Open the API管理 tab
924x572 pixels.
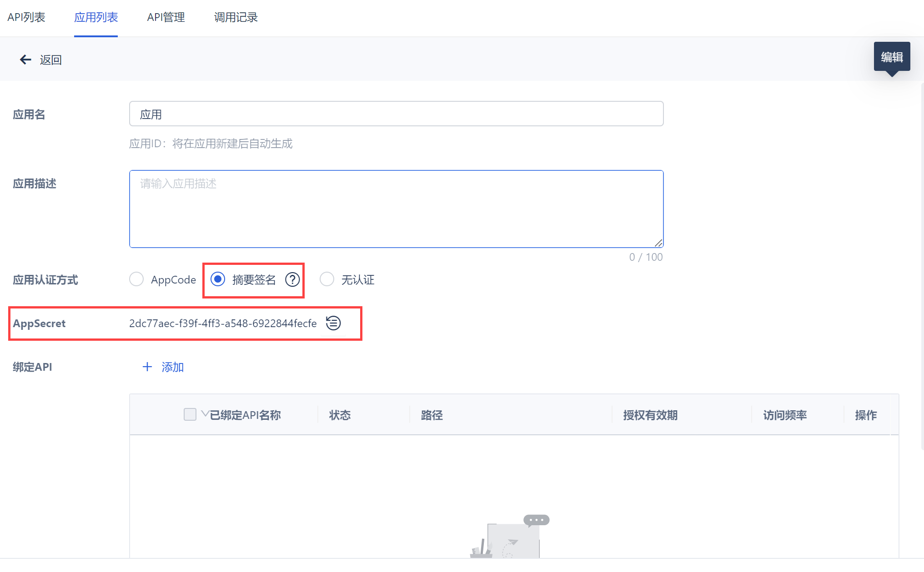[x=166, y=17]
